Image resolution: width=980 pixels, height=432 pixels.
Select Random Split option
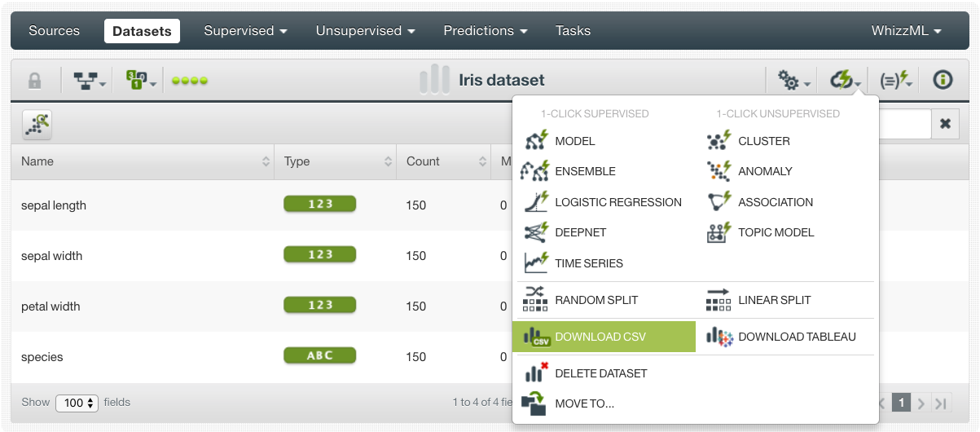596,300
